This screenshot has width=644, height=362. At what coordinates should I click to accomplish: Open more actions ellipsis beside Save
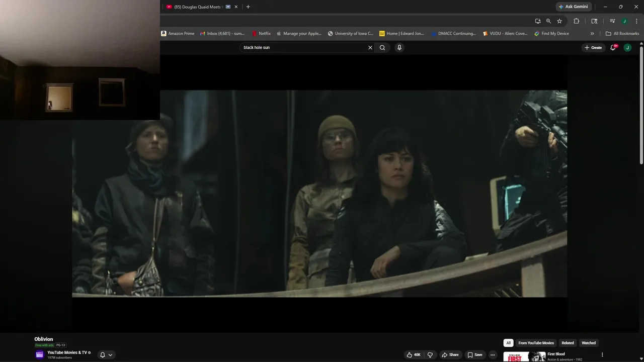[493, 355]
